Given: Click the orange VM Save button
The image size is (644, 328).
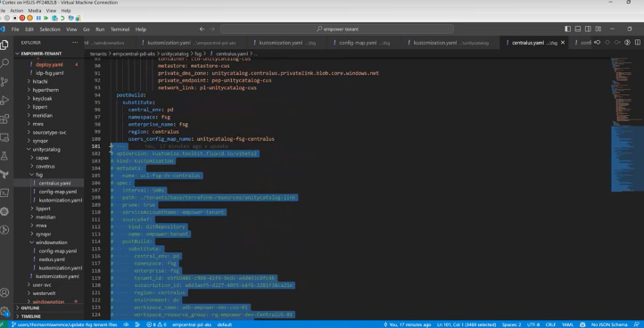Looking at the screenshot, I should coord(30,18).
